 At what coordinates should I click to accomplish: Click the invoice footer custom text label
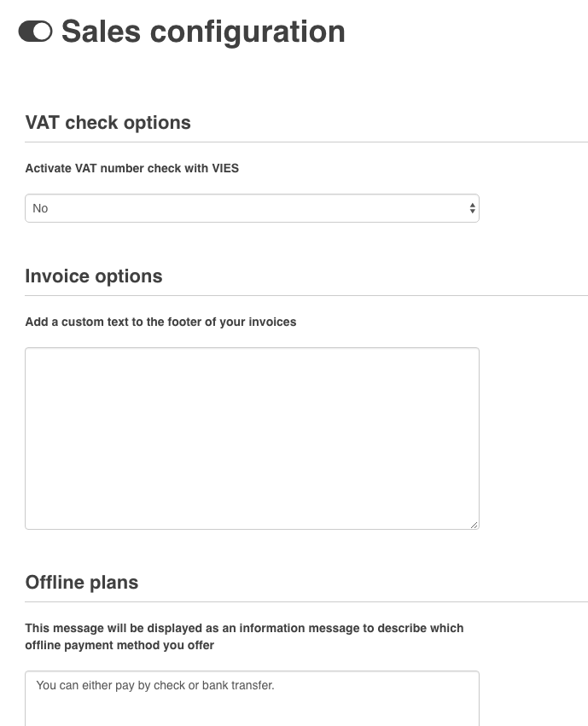coord(160,322)
